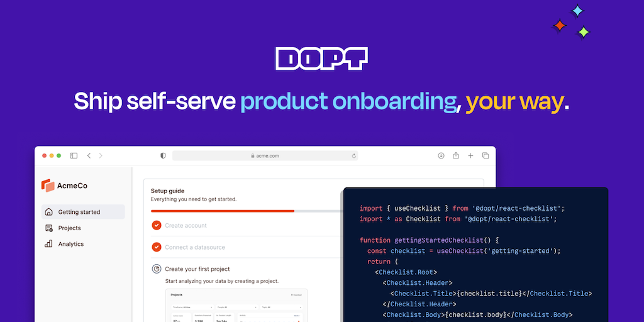Show the tab overview icon
Screen dimensions: 644x322
[486, 156]
